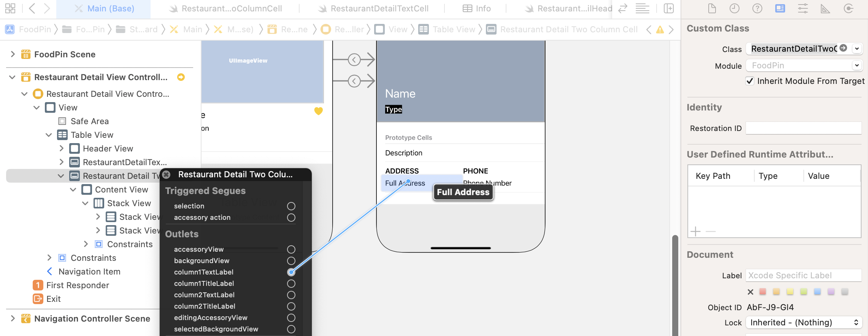Add a runtime attribute with plus button
The height and width of the screenshot is (336, 868).
click(x=695, y=231)
